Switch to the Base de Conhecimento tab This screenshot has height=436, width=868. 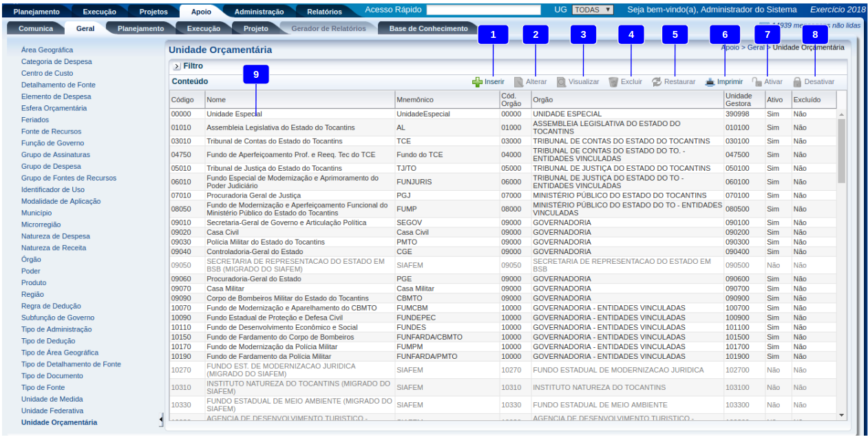pyautogui.click(x=428, y=29)
